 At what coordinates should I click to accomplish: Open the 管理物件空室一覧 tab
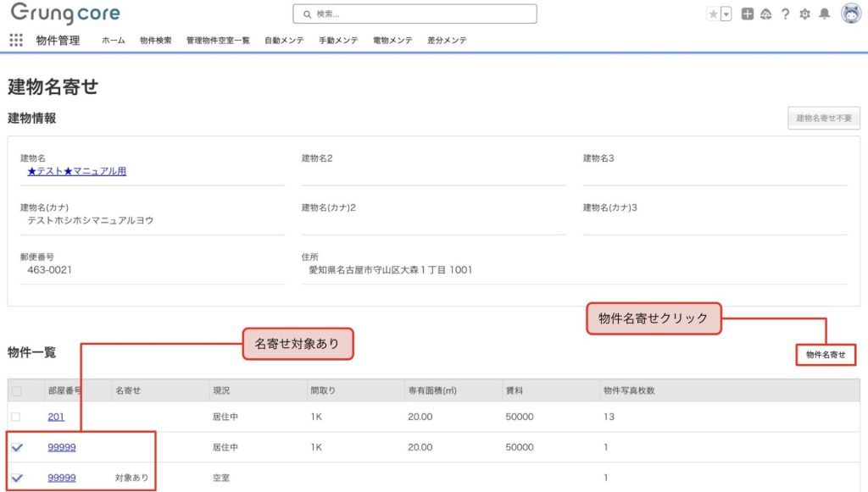tap(218, 41)
